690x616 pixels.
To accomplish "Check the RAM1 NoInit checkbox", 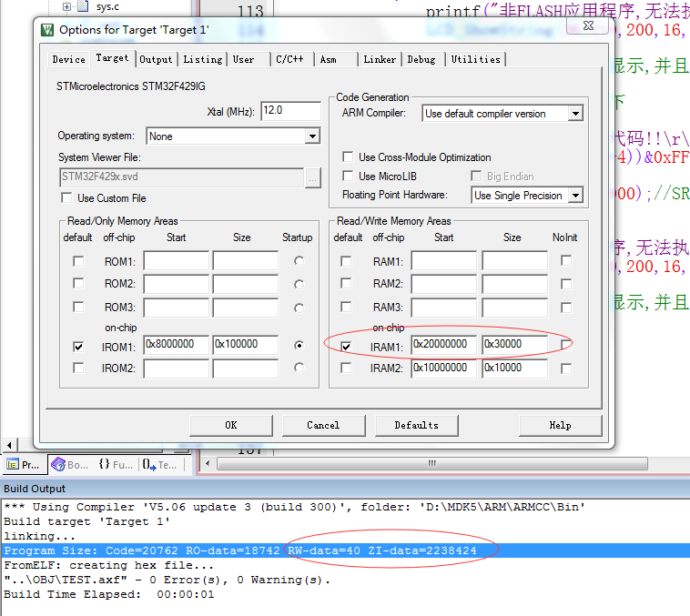I will tap(566, 260).
